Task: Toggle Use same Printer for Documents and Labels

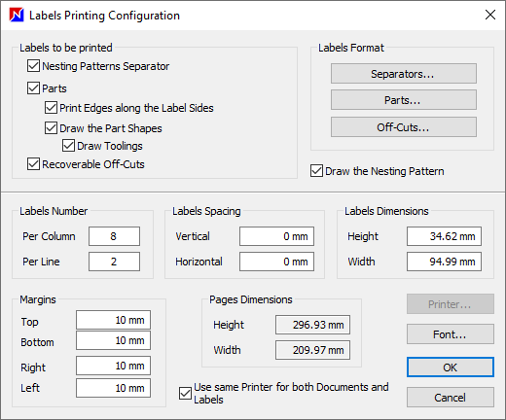Action: 185,394
